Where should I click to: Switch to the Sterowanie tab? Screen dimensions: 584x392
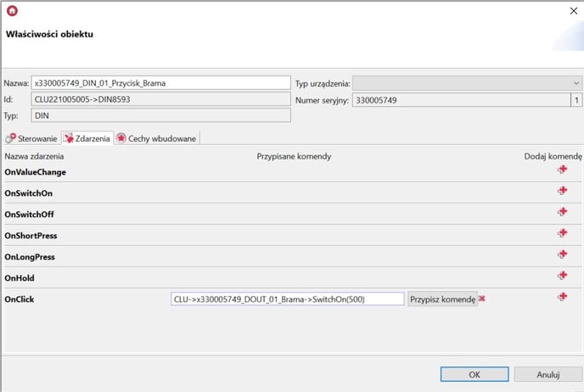31,137
